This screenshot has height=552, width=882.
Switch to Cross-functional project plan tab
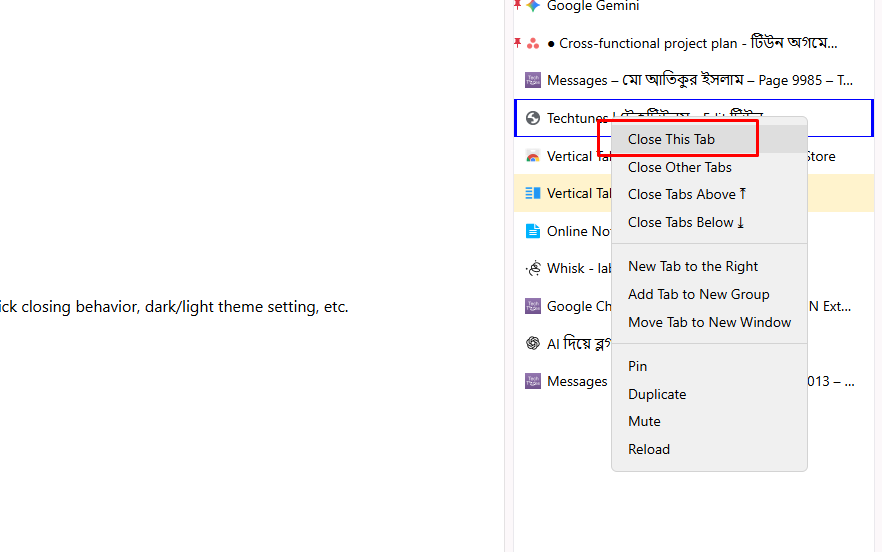694,43
